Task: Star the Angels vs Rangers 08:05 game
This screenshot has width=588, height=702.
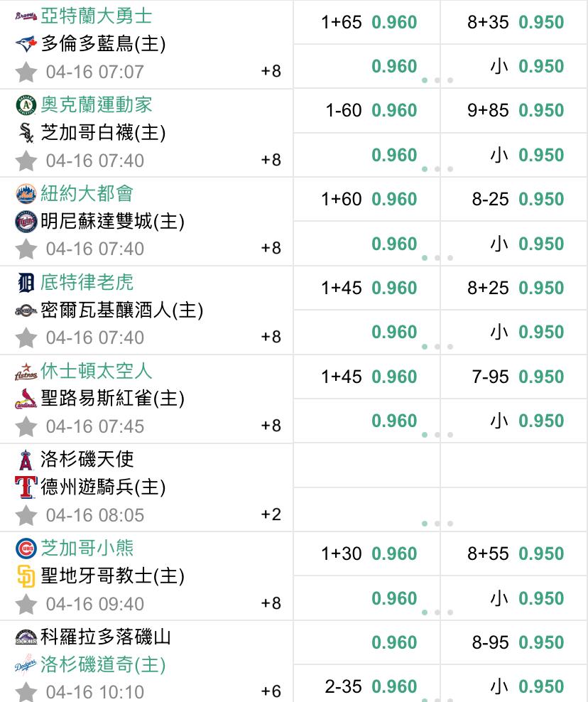Action: 26,515
